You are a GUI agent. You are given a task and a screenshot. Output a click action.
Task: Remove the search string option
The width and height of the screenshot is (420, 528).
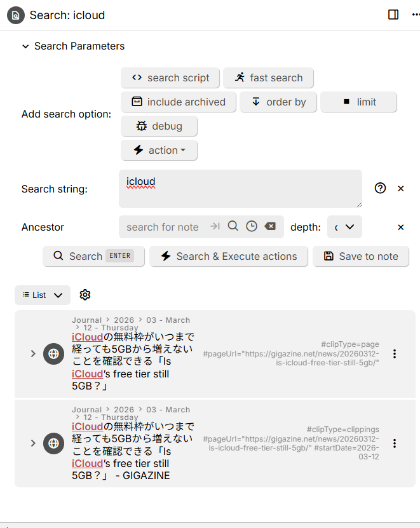pos(401,189)
